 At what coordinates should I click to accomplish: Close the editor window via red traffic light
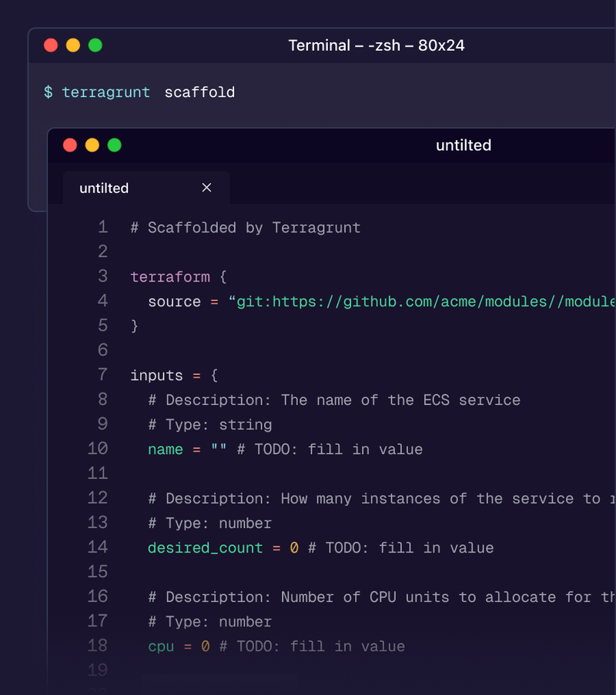(70, 145)
